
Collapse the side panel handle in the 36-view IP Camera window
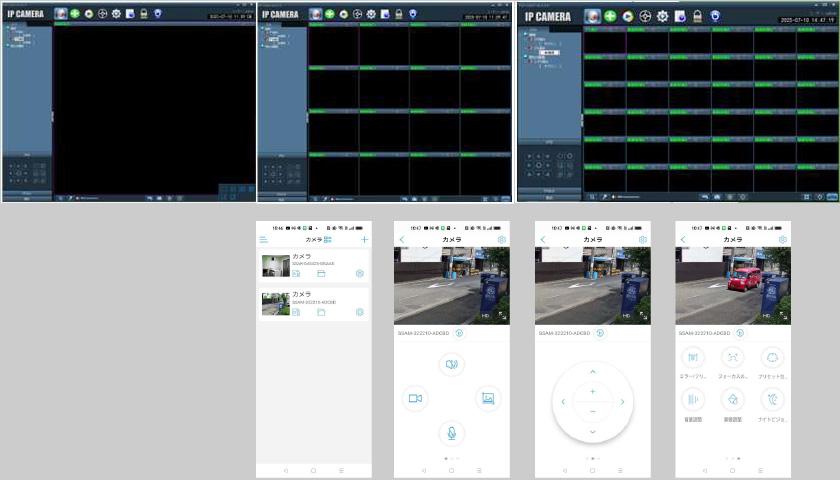click(x=582, y=119)
